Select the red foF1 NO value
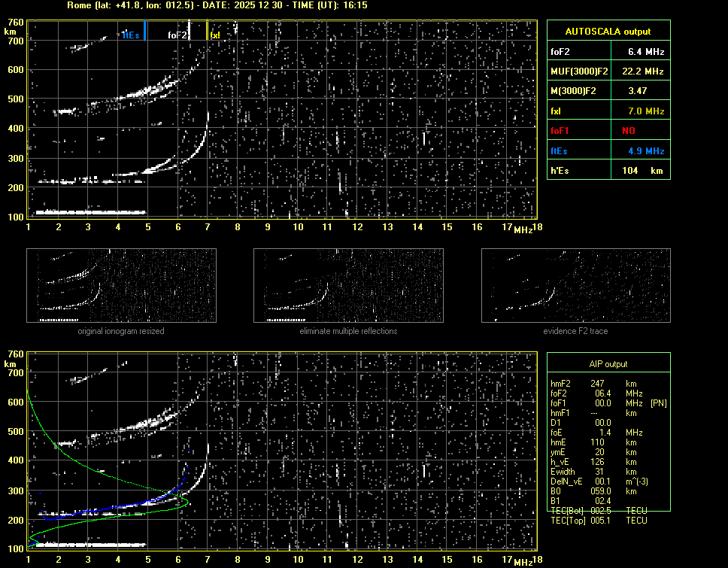The image size is (728, 568). point(628,131)
